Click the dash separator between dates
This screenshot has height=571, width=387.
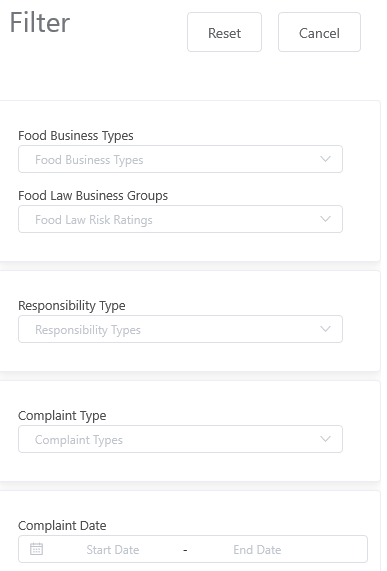pyautogui.click(x=185, y=550)
